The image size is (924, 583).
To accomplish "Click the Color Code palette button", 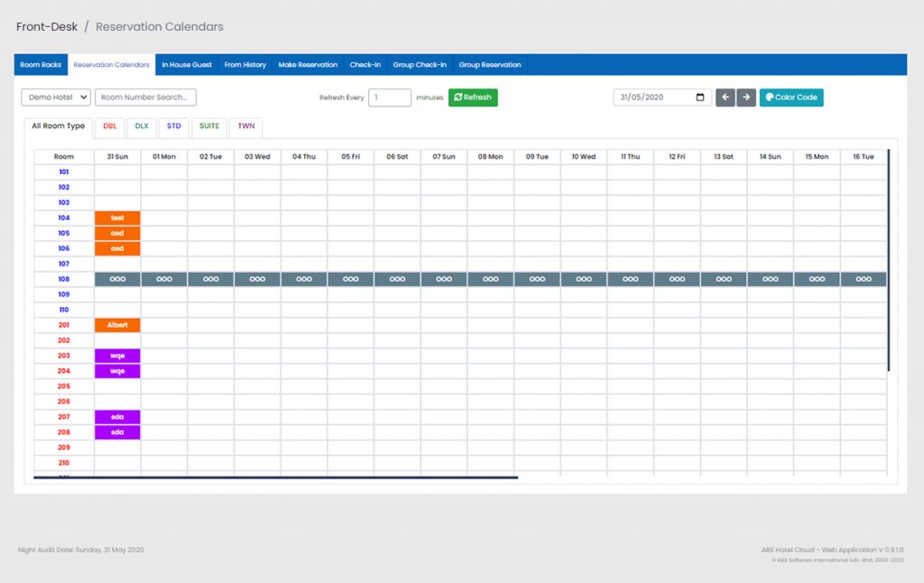I will point(791,97).
